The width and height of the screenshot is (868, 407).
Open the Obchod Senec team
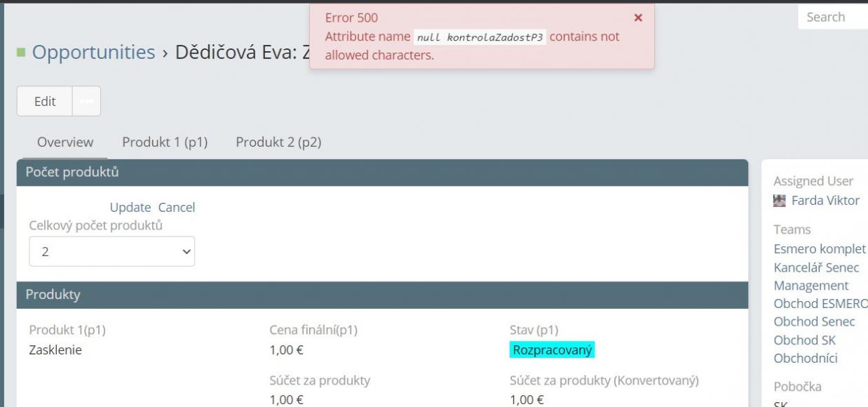tap(814, 322)
